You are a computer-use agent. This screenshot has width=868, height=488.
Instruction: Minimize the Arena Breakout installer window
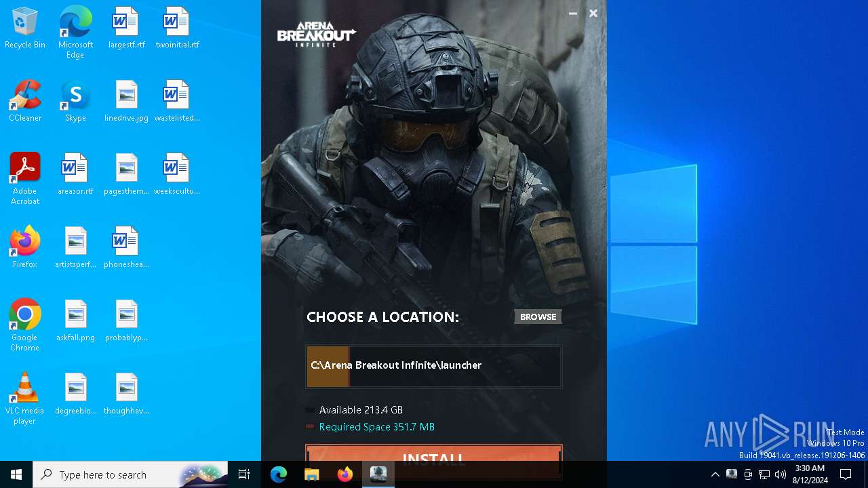click(573, 13)
